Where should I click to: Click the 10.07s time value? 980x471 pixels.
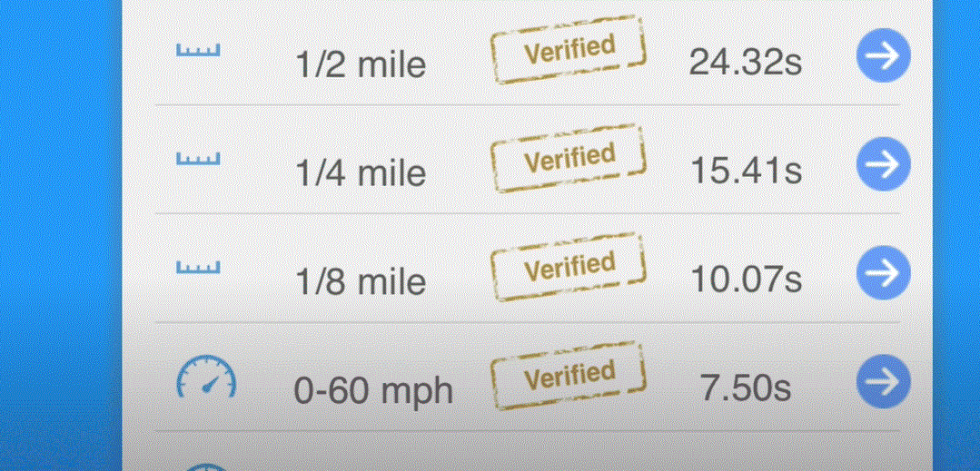point(746,280)
